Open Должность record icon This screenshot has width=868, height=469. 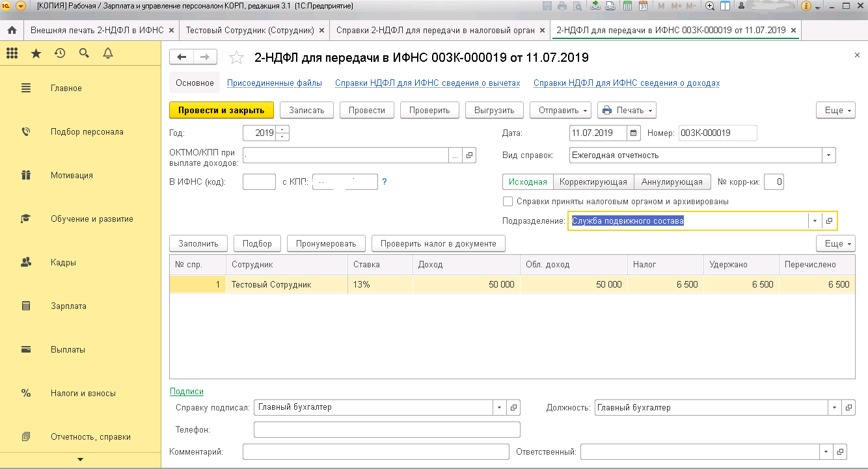tap(848, 407)
